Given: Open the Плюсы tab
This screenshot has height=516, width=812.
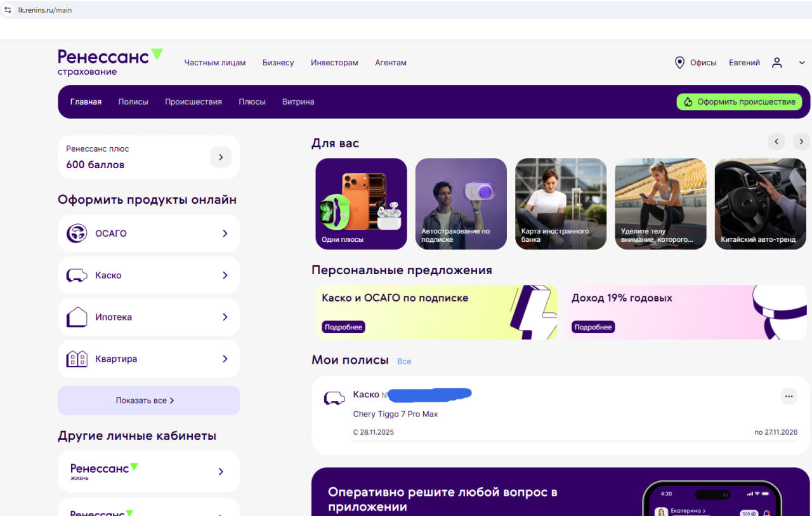Looking at the screenshot, I should click(252, 102).
